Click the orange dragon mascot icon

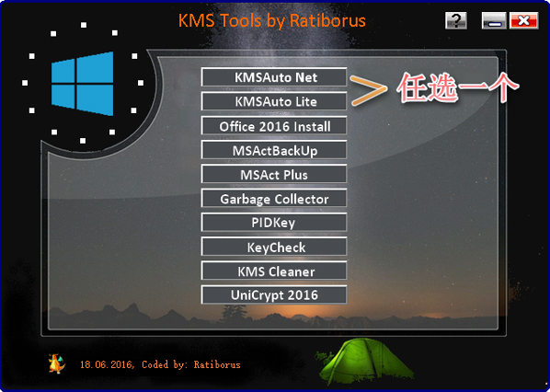tap(57, 363)
